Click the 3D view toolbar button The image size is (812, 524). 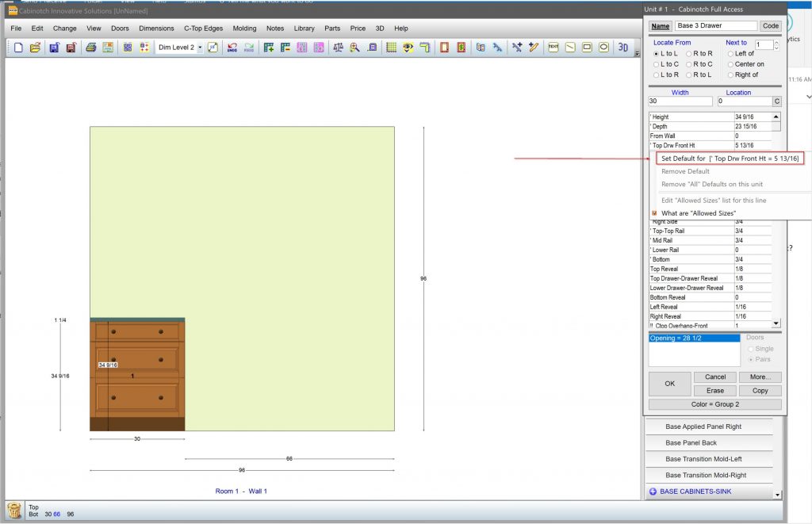tap(623, 48)
